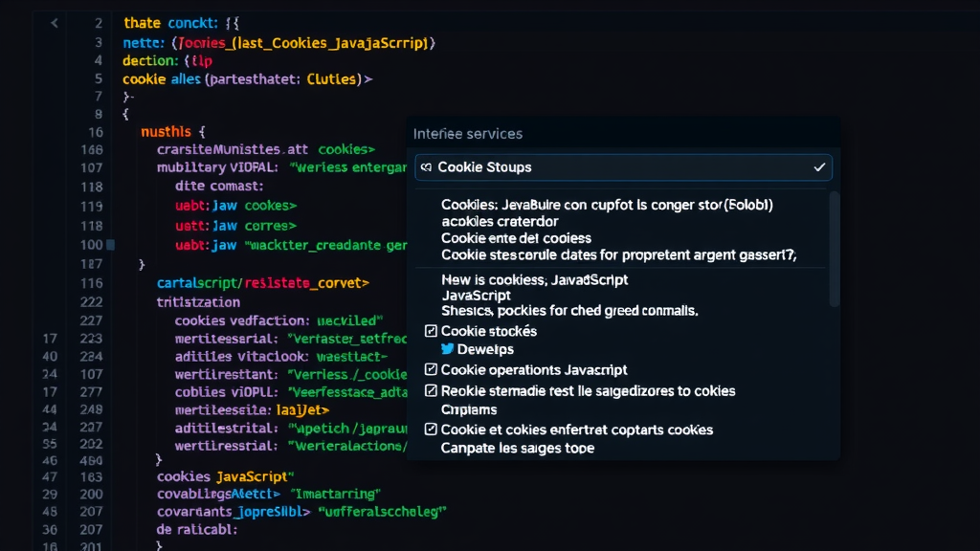Select line number 100 in the gutter

(91, 245)
